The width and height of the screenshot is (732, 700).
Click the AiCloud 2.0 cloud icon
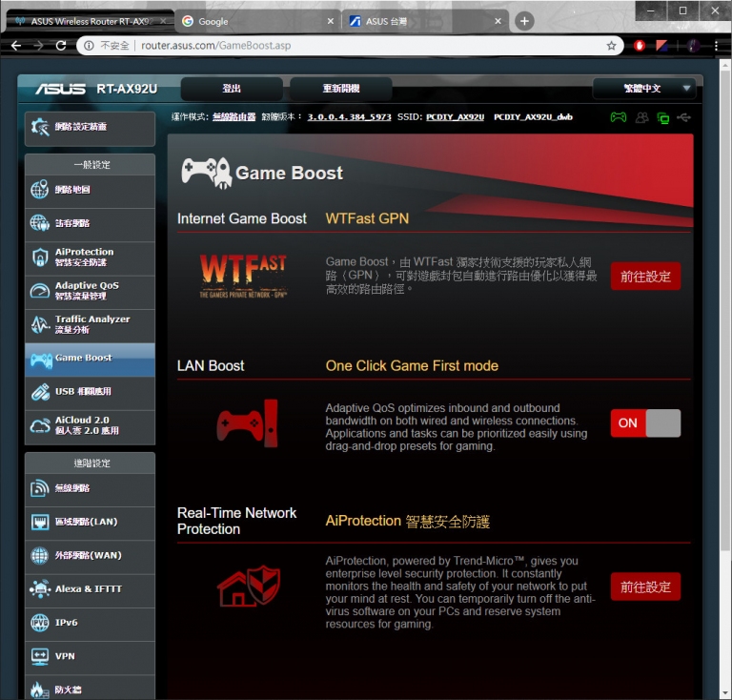tap(40, 425)
